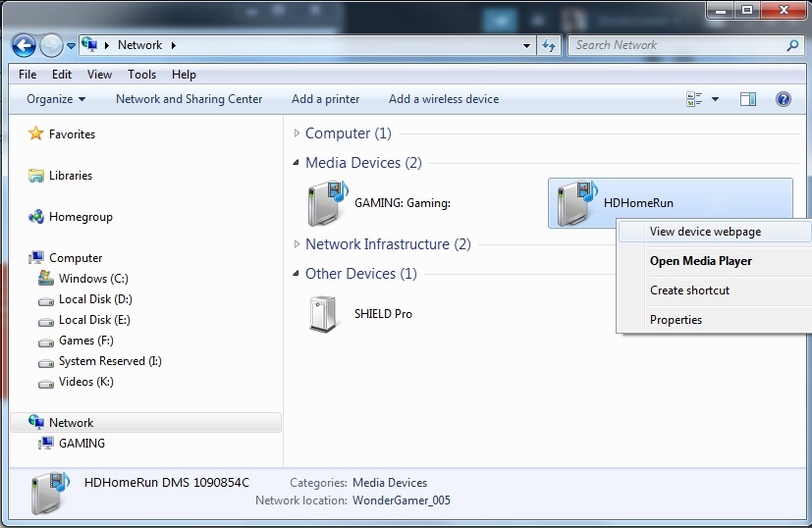Open the Organize dropdown menu
812x528 pixels.
pyautogui.click(x=56, y=99)
